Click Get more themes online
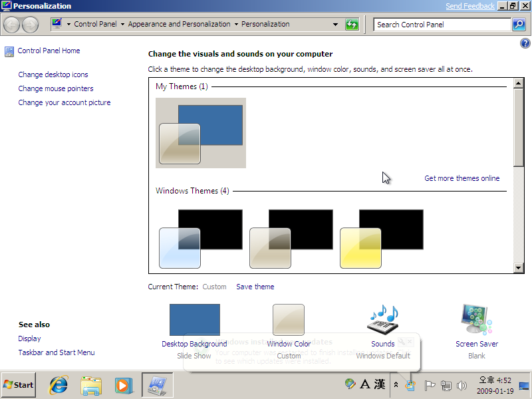Viewport: 532px width, 399px height. 462,178
